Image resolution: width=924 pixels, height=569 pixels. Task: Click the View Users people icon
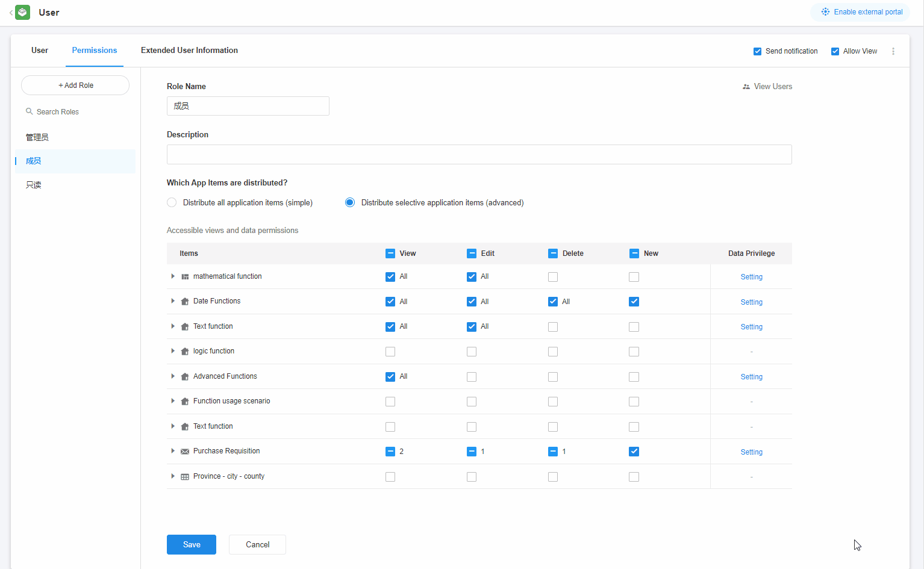point(746,87)
